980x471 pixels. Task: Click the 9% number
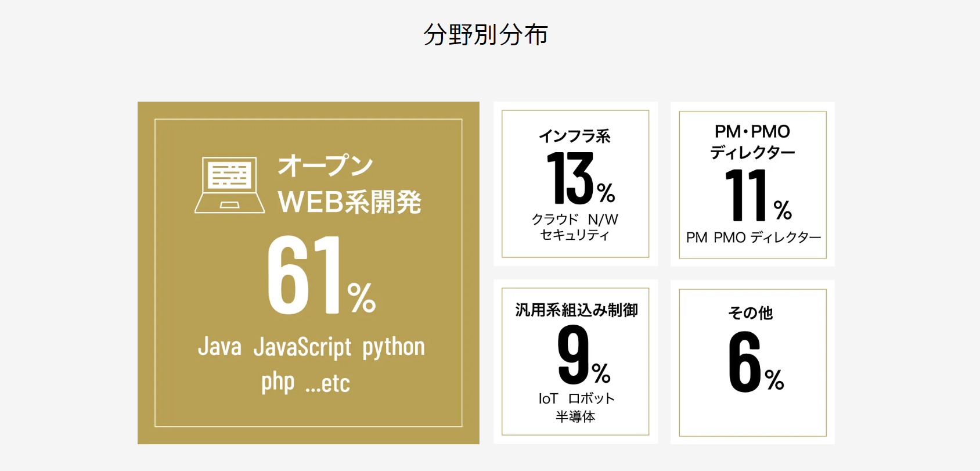pos(583,355)
